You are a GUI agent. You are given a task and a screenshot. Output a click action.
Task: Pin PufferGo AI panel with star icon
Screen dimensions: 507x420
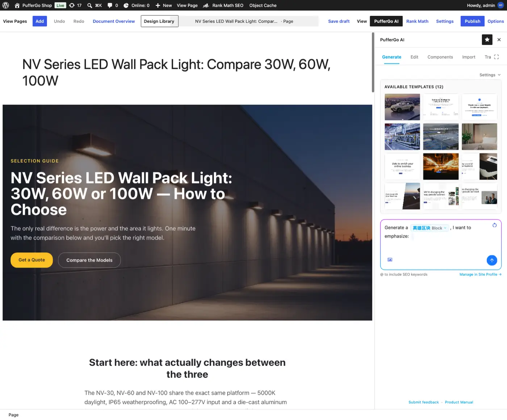[x=487, y=39]
